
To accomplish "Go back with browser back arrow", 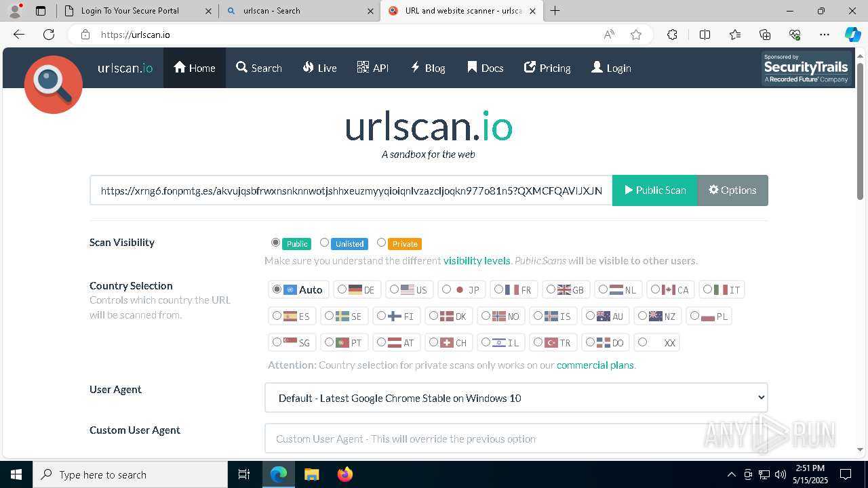I will tap(19, 35).
